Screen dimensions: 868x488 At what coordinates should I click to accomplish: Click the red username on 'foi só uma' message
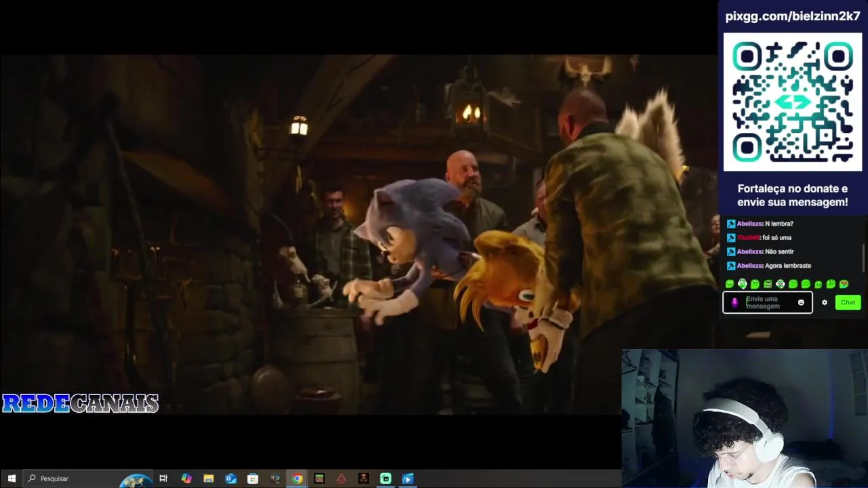pos(748,238)
